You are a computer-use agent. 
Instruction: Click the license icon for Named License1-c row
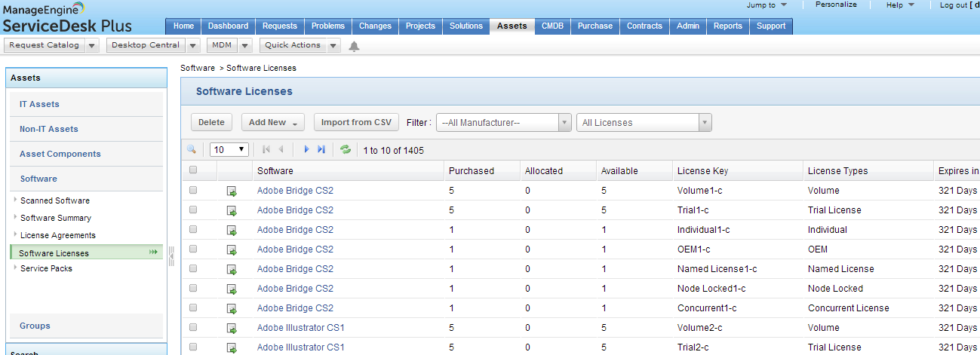[x=232, y=270]
